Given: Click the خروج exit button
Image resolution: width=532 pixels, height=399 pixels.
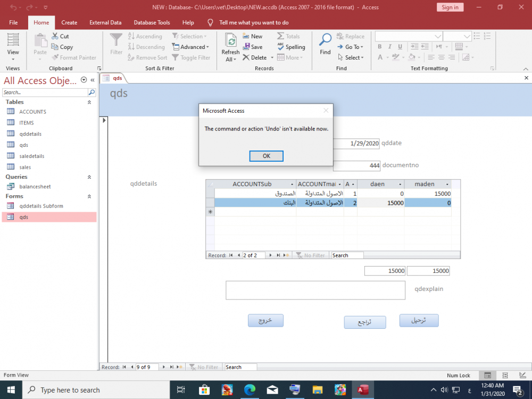Looking at the screenshot, I should point(265,321).
